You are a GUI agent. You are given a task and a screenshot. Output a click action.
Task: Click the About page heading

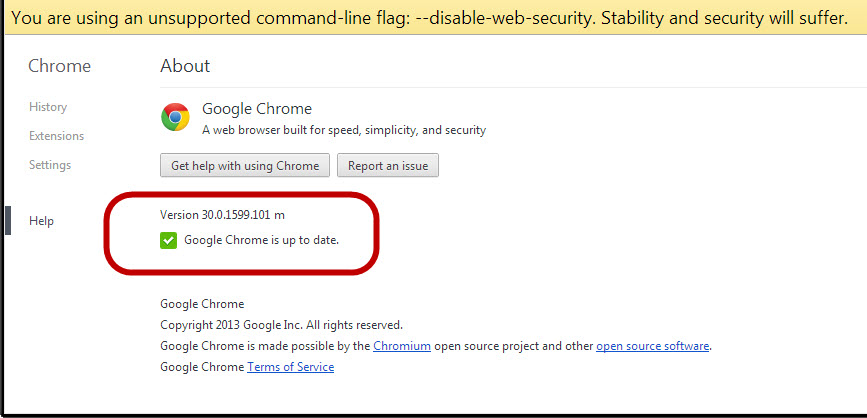[185, 66]
